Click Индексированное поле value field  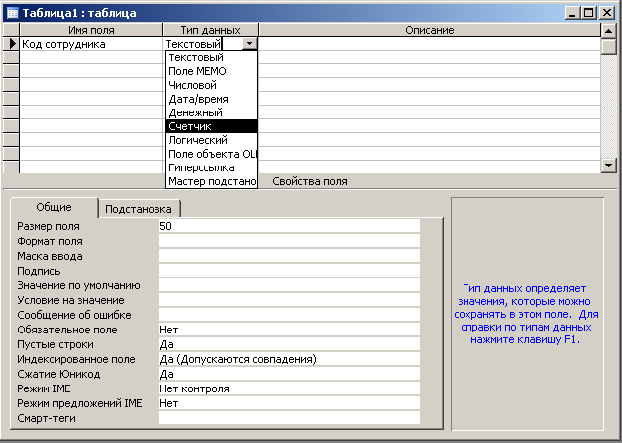point(289,359)
